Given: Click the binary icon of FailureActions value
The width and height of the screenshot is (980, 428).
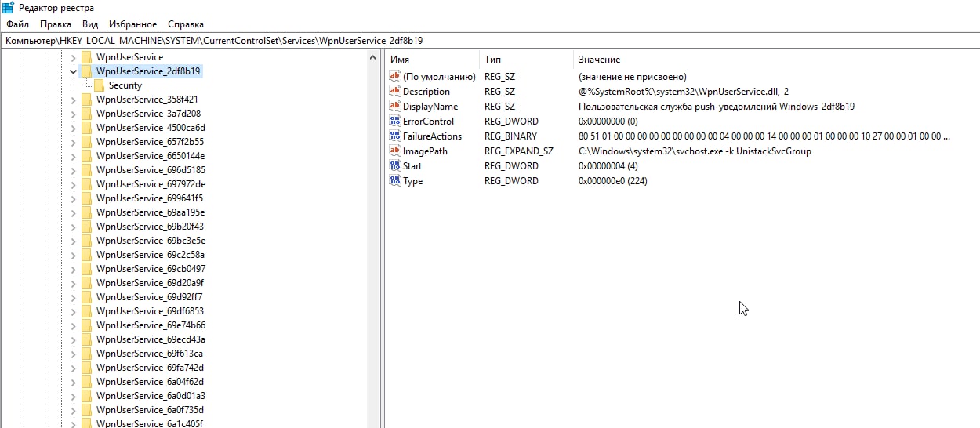Looking at the screenshot, I should [x=395, y=136].
